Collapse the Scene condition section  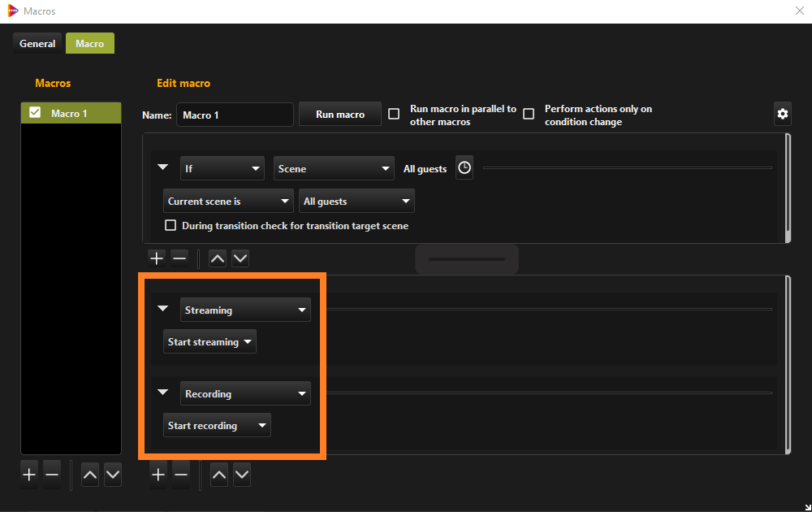tap(162, 167)
